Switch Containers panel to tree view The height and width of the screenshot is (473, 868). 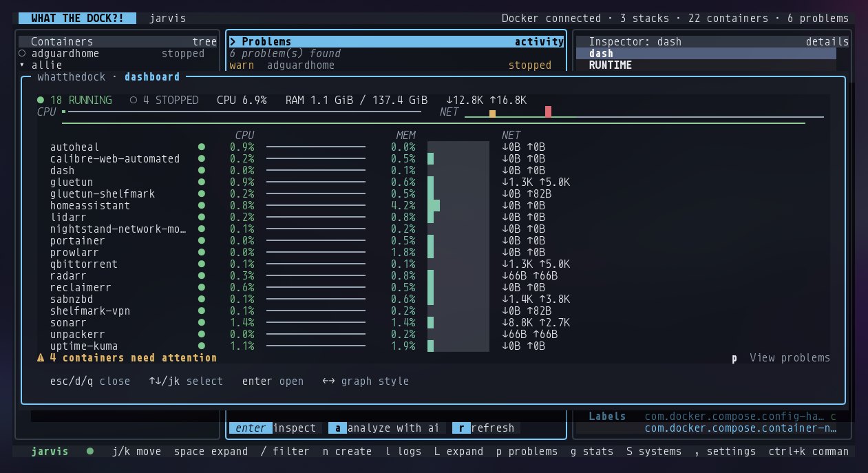click(x=204, y=42)
